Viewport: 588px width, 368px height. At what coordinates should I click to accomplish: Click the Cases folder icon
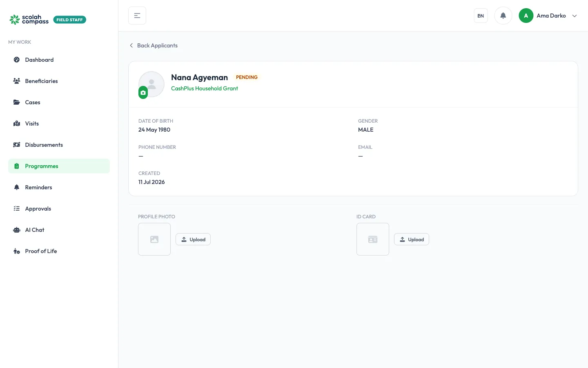point(17,102)
